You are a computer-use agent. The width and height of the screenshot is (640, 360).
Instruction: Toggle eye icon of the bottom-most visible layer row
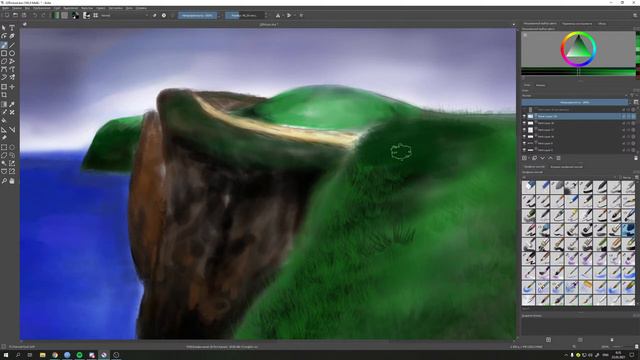tap(524, 150)
